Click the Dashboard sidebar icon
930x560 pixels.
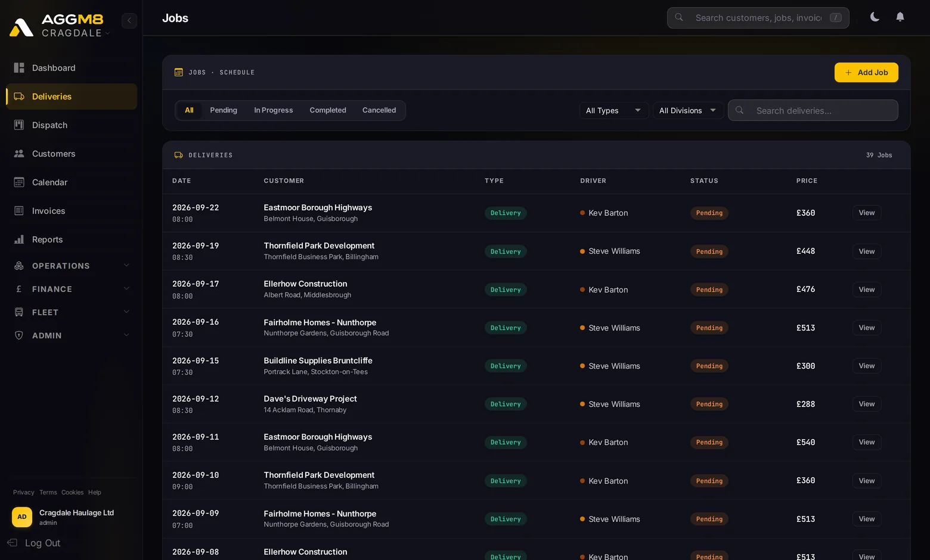point(19,68)
